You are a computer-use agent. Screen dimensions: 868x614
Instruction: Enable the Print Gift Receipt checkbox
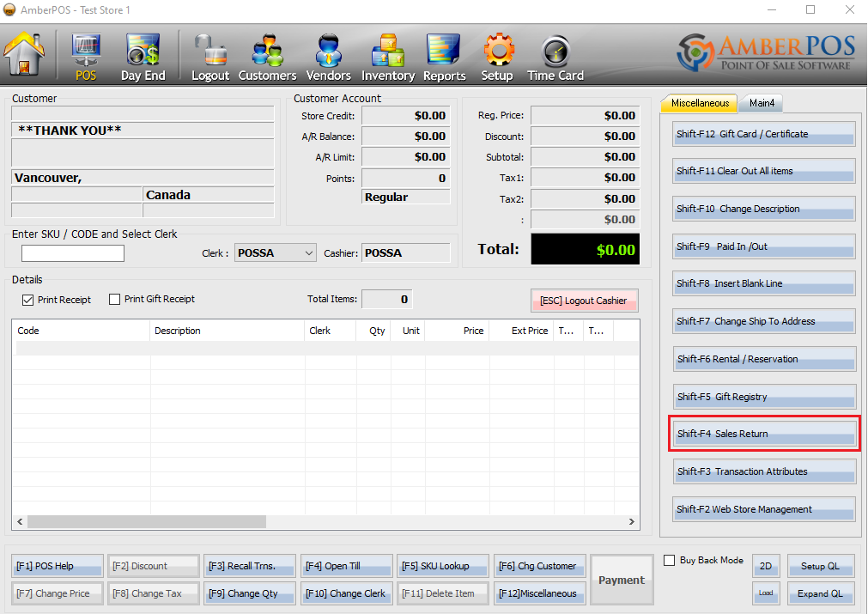(x=115, y=300)
